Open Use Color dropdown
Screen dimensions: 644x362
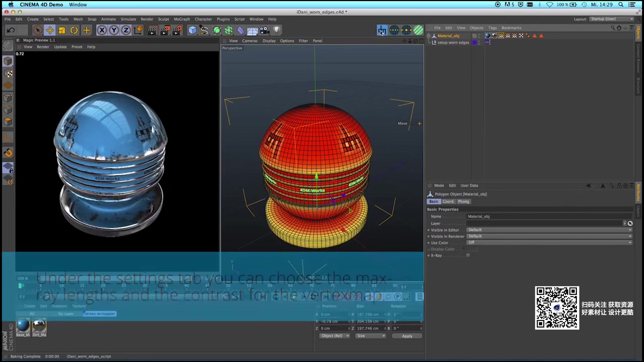pyautogui.click(x=549, y=243)
